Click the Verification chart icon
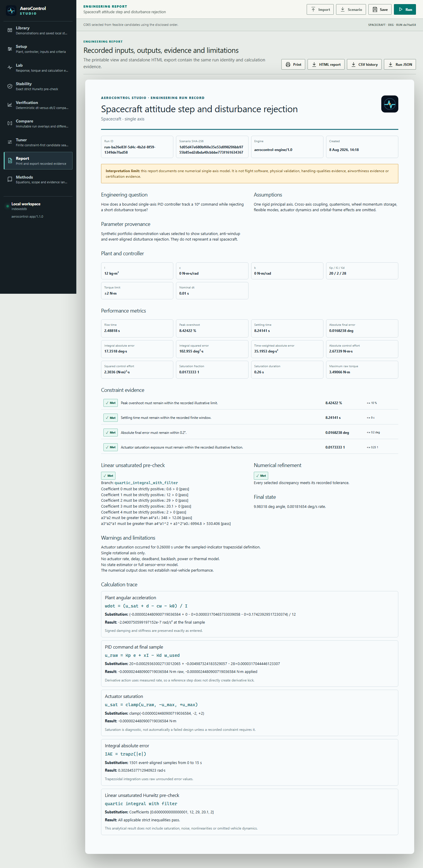 coord(10,105)
